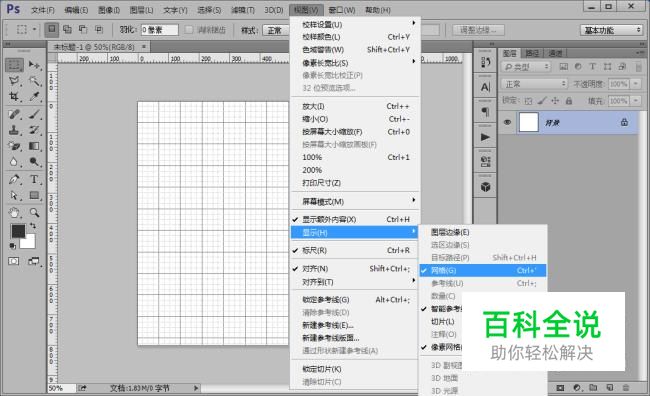Open the collapsed Paragraph panel icon
Viewport: 650px width, 396px height.
(x=485, y=112)
